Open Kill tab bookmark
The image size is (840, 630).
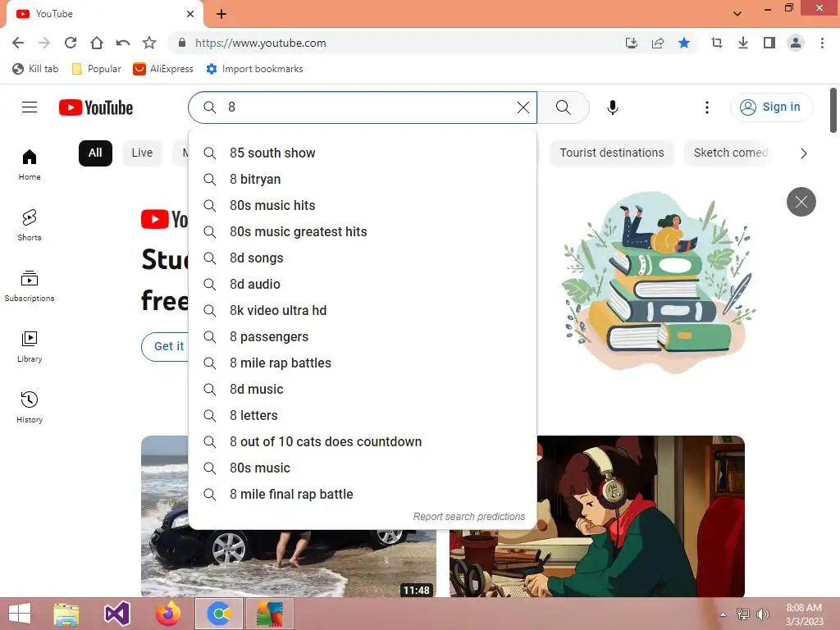[35, 69]
